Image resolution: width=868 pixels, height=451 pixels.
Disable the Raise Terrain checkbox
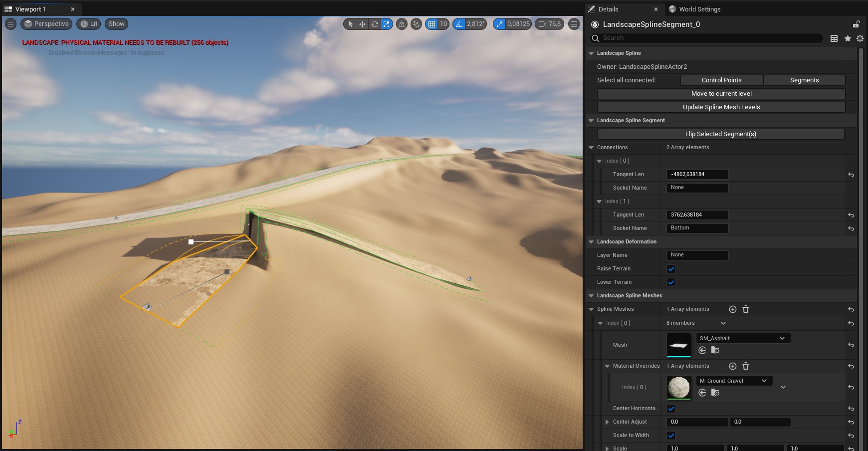[x=671, y=269]
